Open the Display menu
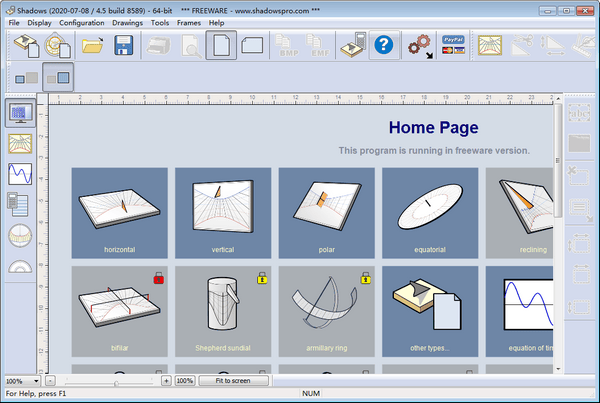Image resolution: width=600 pixels, height=403 pixels. [x=40, y=21]
